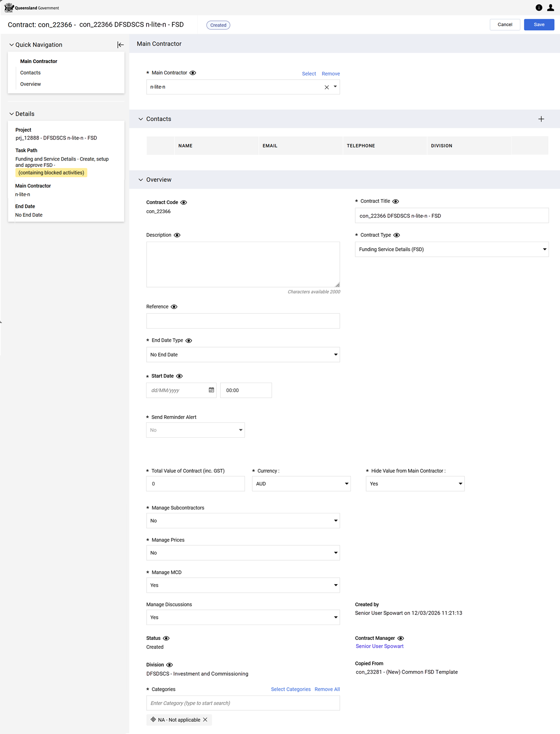Open the user profile icon menu
The width and height of the screenshot is (560, 734).
click(x=550, y=7)
